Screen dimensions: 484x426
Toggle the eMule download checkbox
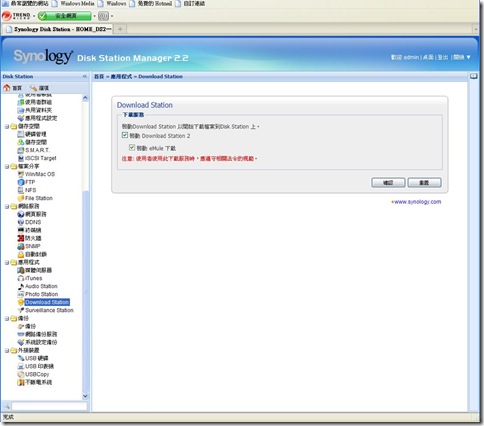(132, 147)
